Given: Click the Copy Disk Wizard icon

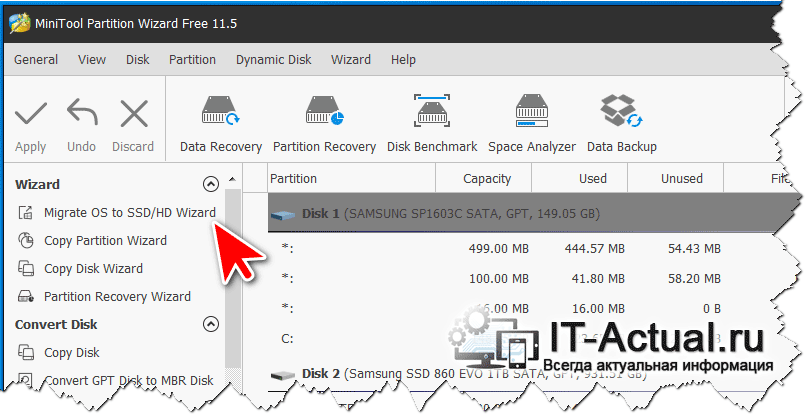Looking at the screenshot, I should click(x=26, y=268).
